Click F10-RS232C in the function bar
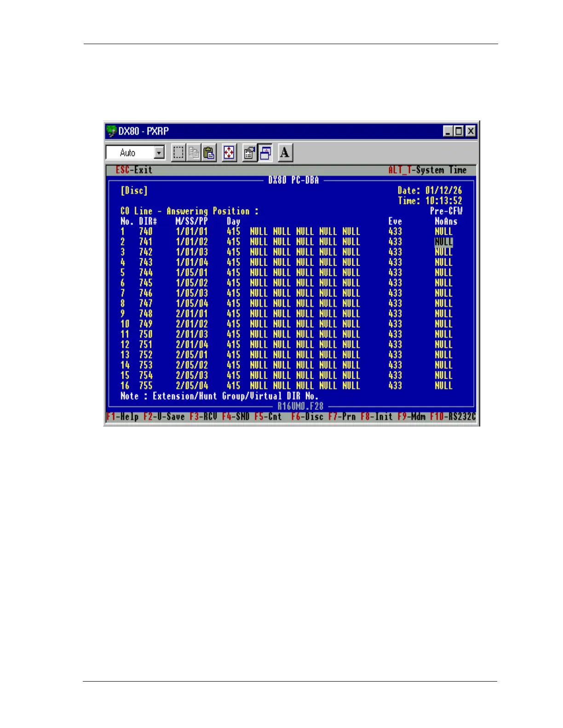563x728 pixels. click(x=453, y=417)
